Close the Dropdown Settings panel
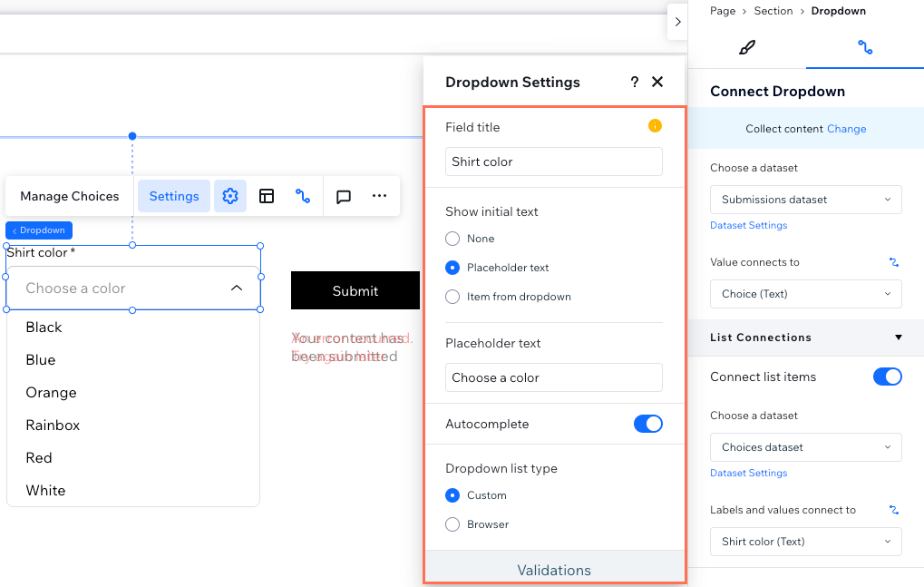Screen dimensions: 924x587 pyautogui.click(x=657, y=82)
